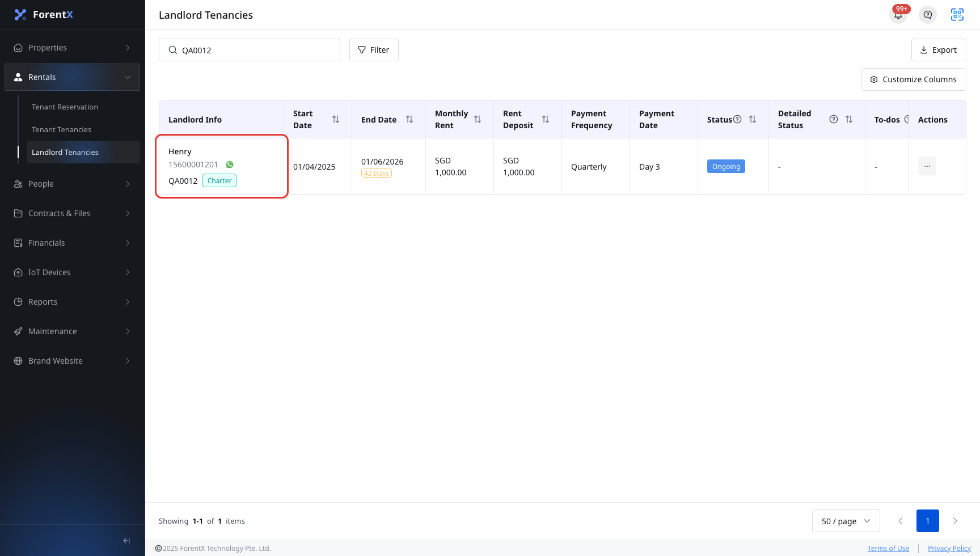Click the Detailed Status help icon
980x556 pixels.
pos(834,119)
